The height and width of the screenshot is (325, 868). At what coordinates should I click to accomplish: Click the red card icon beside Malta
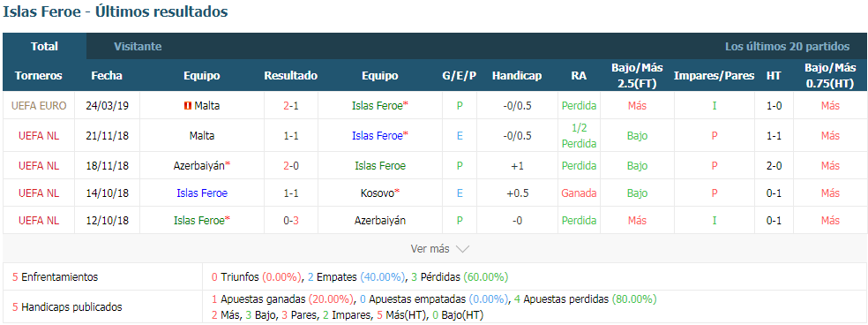pos(188,105)
